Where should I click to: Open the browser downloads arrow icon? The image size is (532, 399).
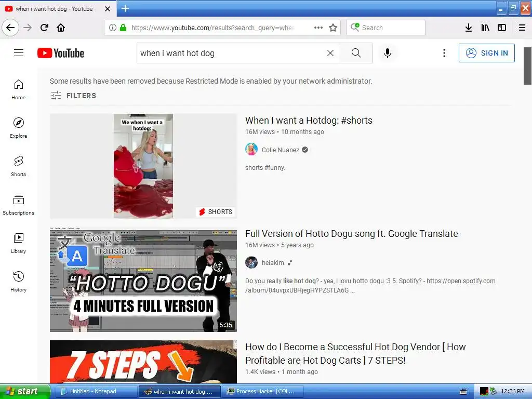pyautogui.click(x=469, y=28)
